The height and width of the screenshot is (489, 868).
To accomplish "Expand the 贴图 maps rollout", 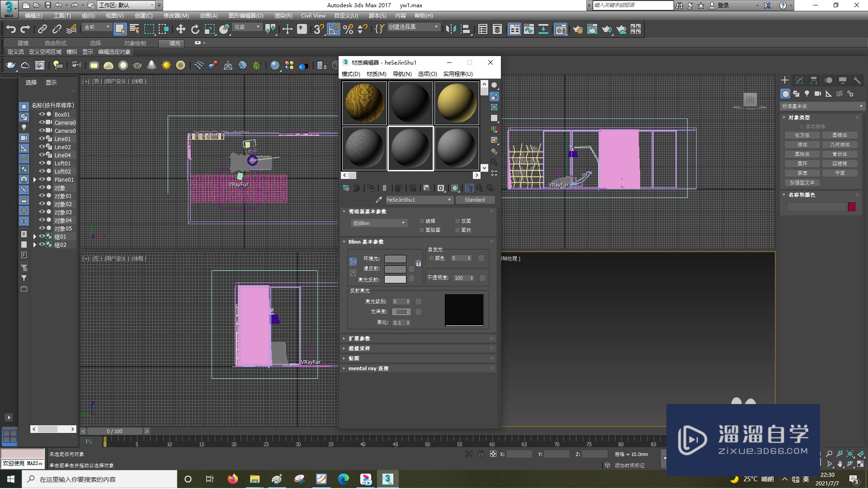I will point(354,358).
